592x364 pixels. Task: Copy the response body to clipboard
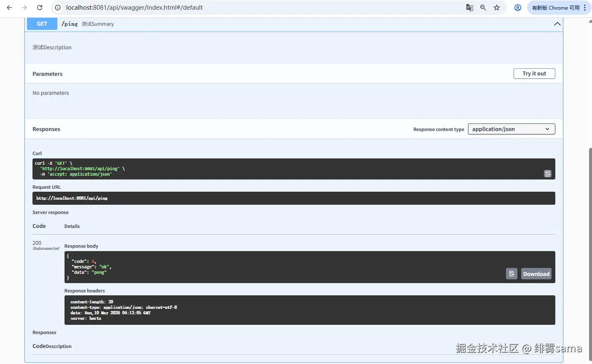511,274
